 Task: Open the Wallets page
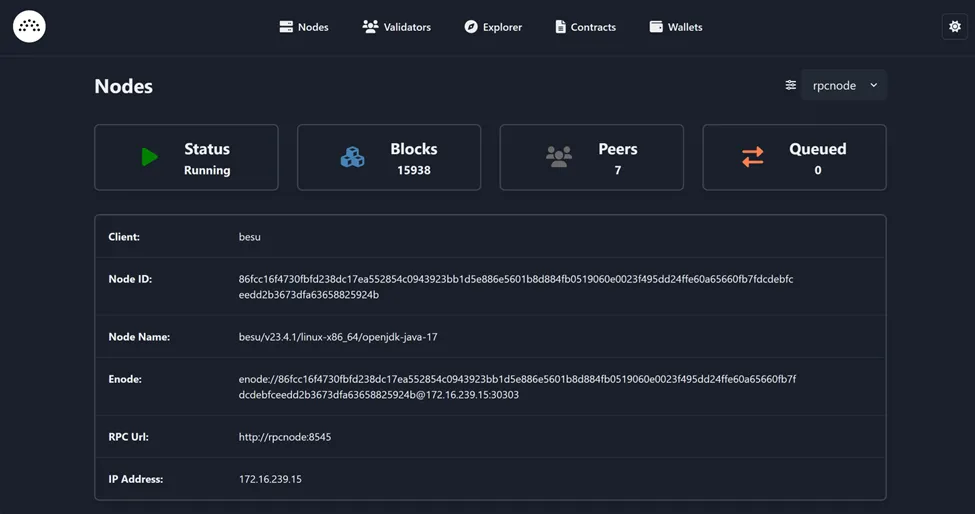pyautogui.click(x=676, y=27)
